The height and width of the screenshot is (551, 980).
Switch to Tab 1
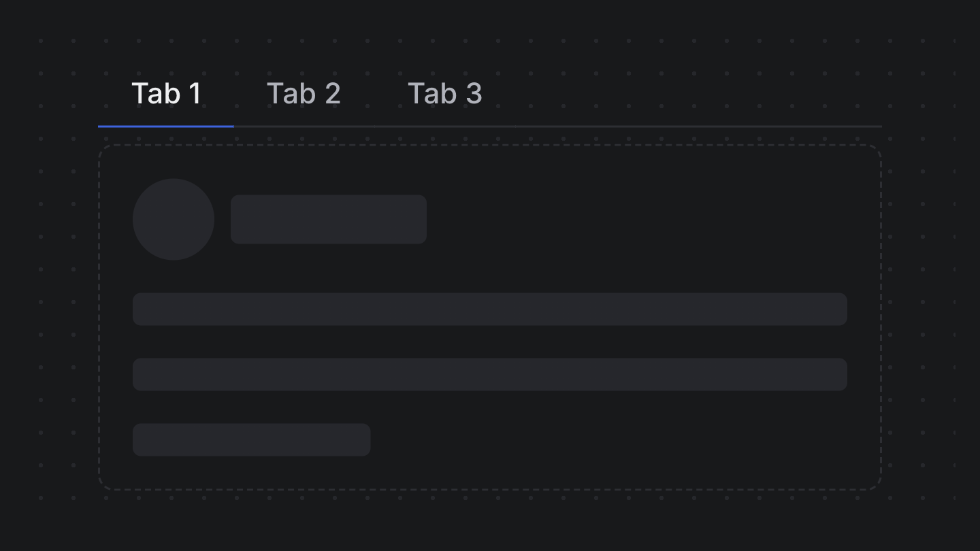pyautogui.click(x=166, y=93)
